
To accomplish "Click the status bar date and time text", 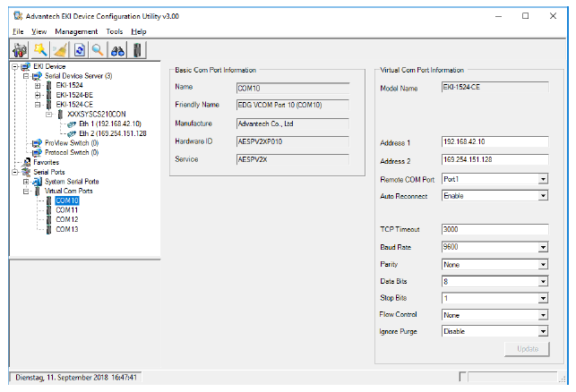I will (x=76, y=378).
